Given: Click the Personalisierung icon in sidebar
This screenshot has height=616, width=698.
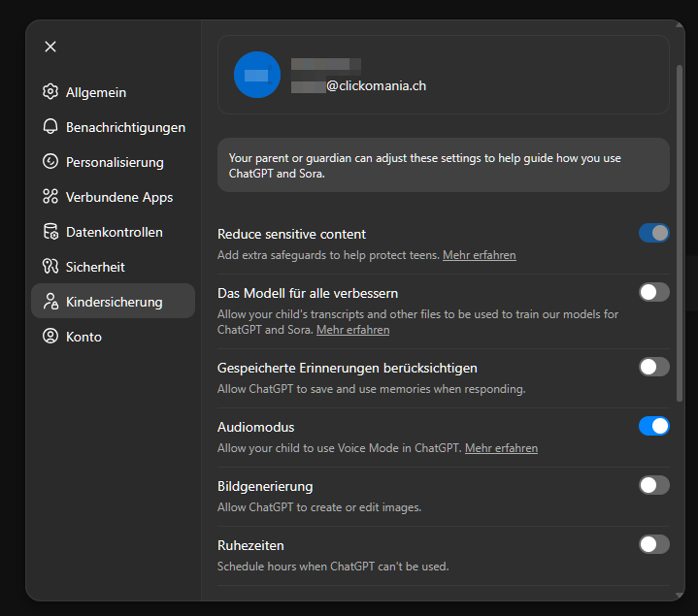Looking at the screenshot, I should 50,162.
